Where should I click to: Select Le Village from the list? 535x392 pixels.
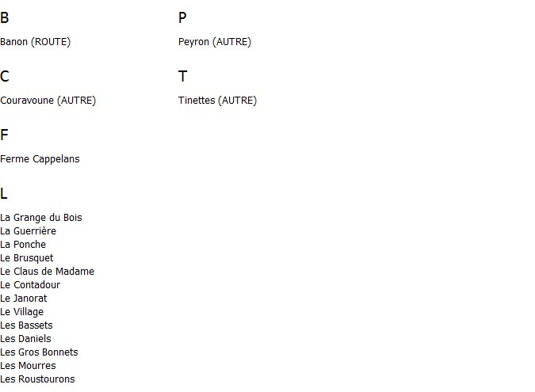(22, 312)
